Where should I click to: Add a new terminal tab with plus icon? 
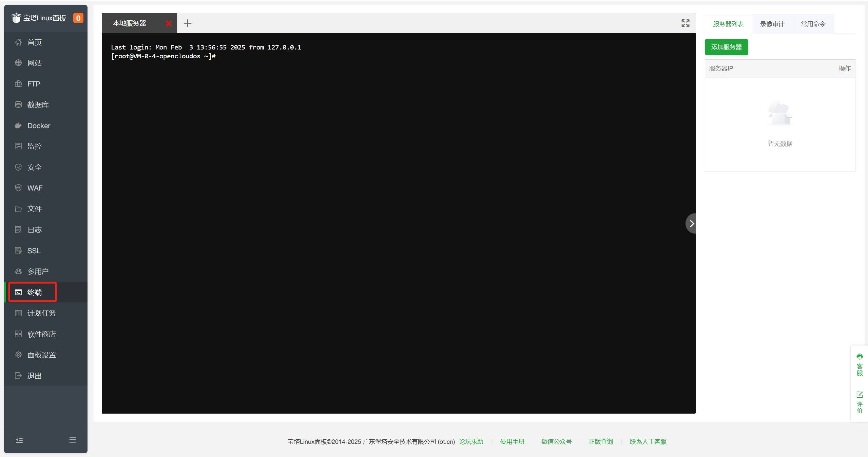pyautogui.click(x=188, y=23)
